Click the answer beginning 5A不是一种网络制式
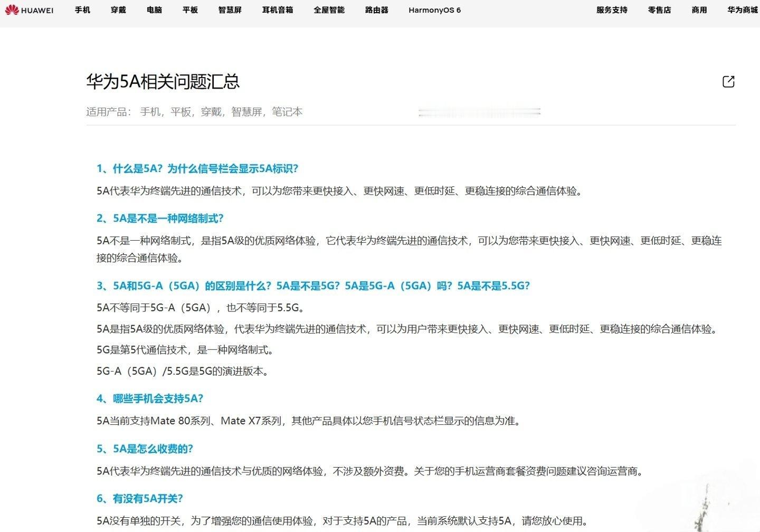Viewport: 760px width, 532px height. (409, 249)
